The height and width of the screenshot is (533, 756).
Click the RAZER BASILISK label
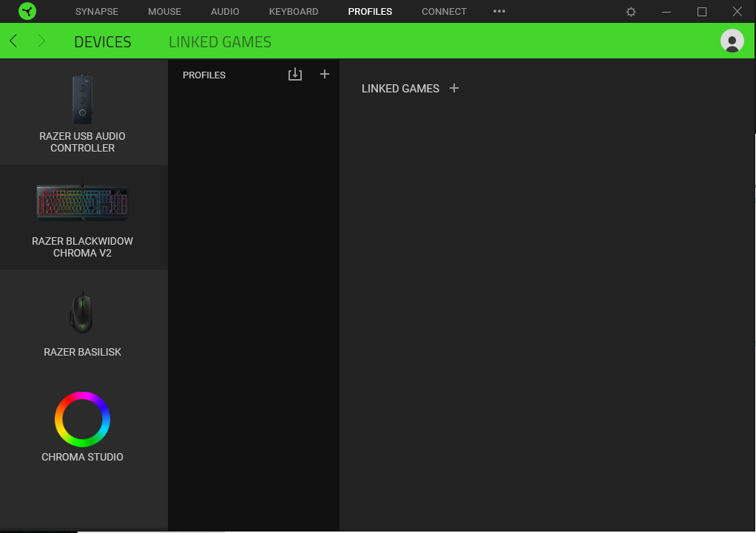82,353
